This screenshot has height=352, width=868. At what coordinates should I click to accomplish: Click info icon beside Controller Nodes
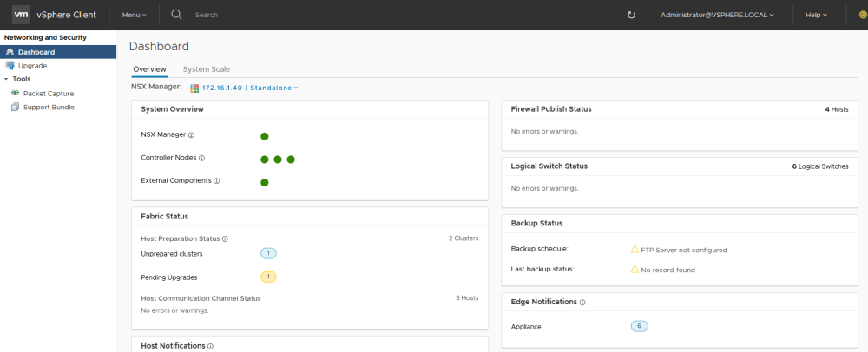click(x=201, y=158)
